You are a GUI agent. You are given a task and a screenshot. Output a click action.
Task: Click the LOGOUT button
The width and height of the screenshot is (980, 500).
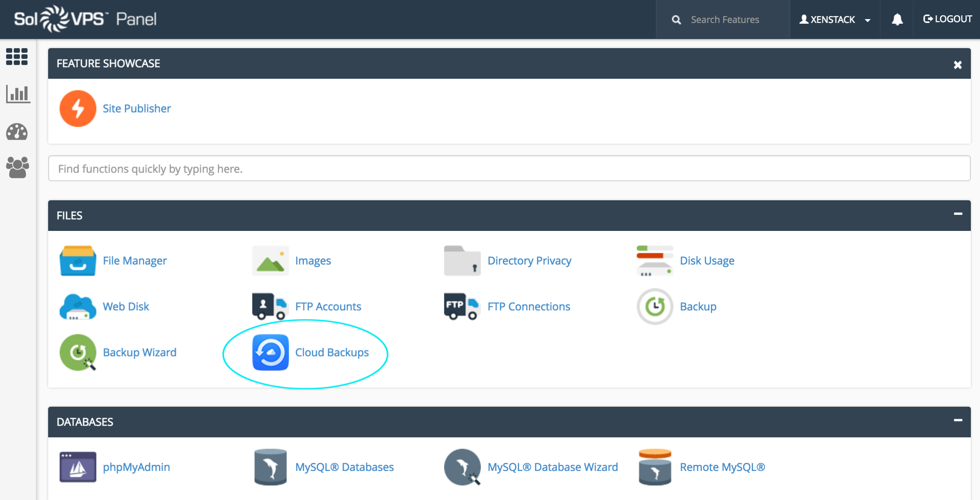tap(947, 19)
